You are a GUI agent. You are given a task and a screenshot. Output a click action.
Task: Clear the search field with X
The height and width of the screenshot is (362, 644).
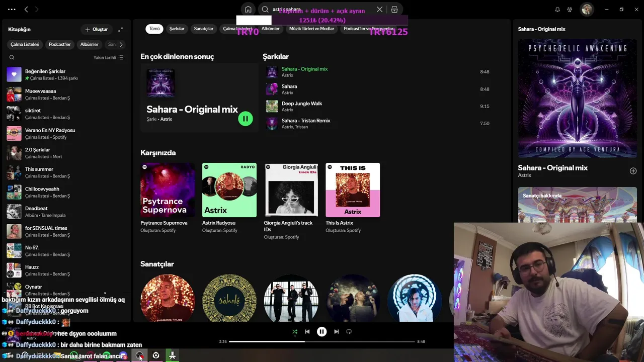pos(379,10)
